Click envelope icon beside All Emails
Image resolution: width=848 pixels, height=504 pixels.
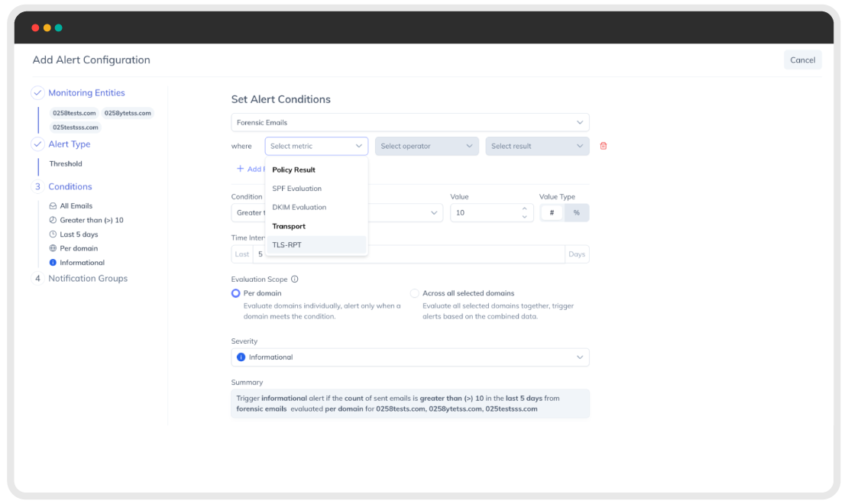point(53,206)
